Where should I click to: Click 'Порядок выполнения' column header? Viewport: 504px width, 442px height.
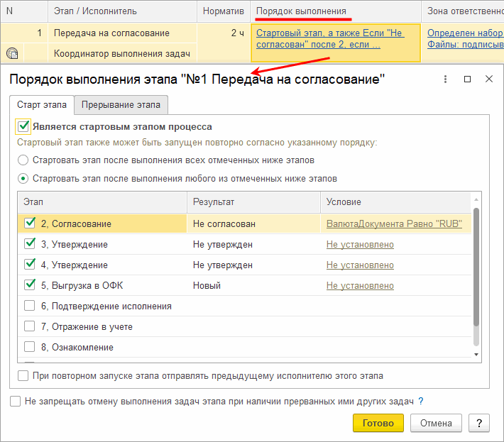pyautogui.click(x=301, y=11)
